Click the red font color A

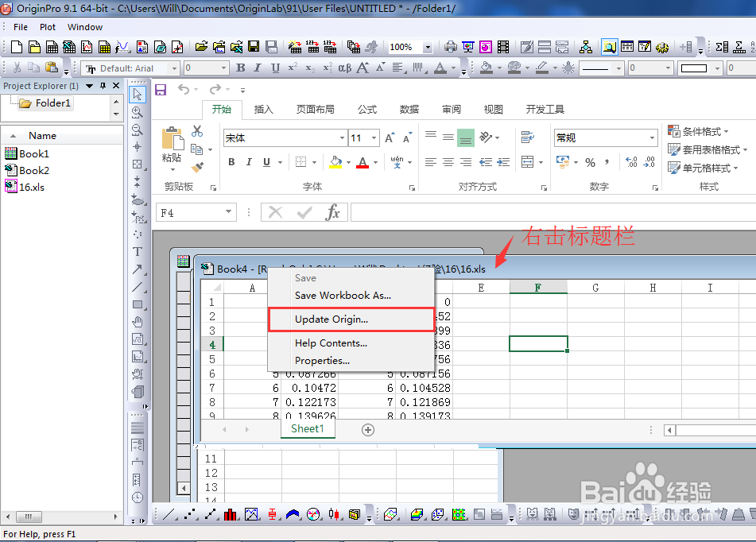[362, 162]
